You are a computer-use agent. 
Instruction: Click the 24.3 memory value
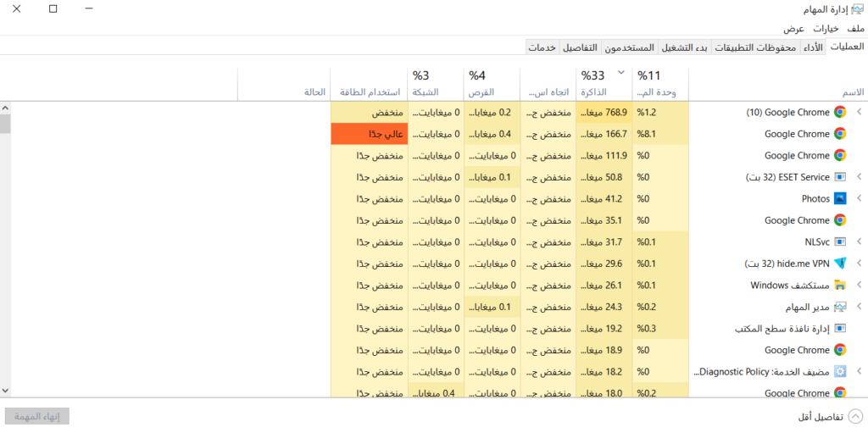tap(604, 307)
